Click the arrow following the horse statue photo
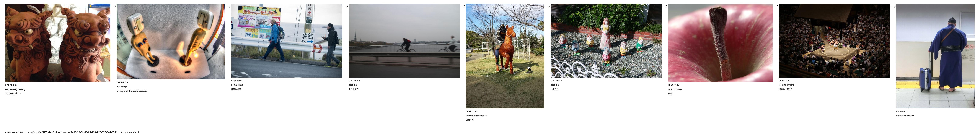Image resolution: width=980 pixels, height=136 pixels. click(x=547, y=6)
